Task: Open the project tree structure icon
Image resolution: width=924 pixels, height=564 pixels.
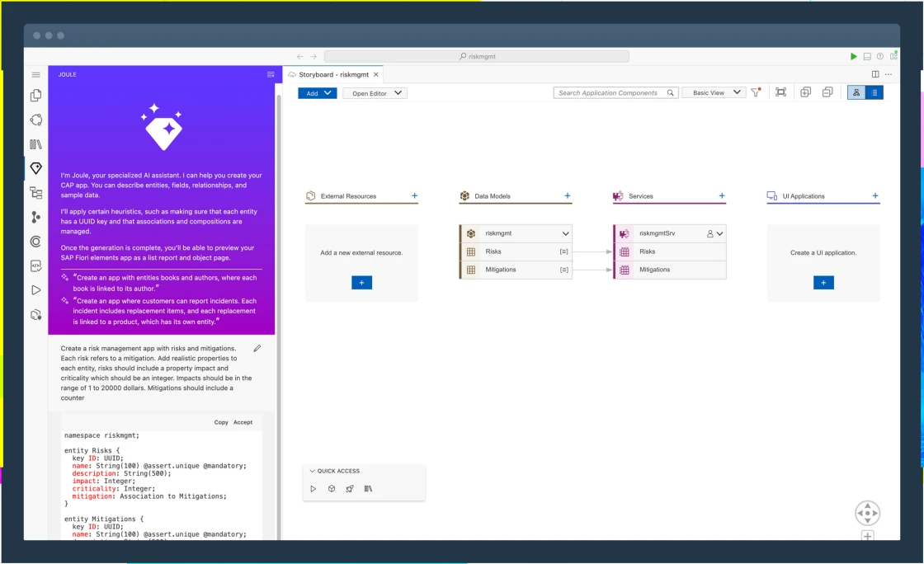Action: click(x=36, y=192)
